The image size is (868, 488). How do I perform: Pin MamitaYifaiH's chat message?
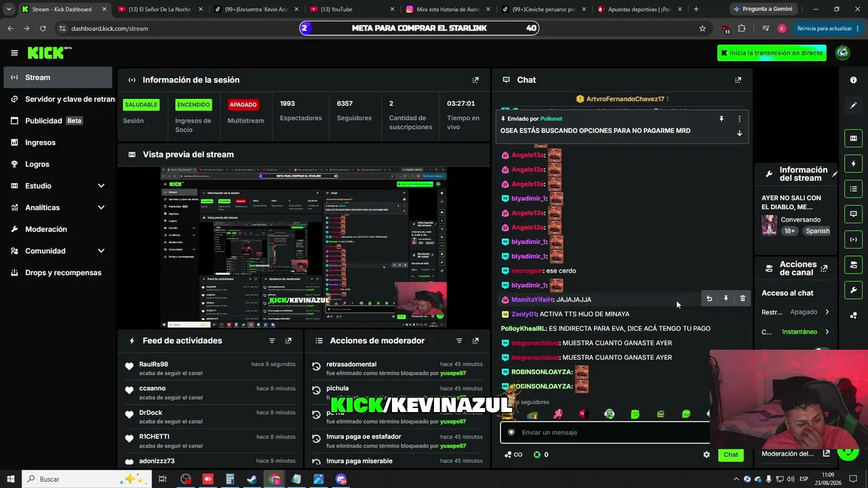[726, 299]
